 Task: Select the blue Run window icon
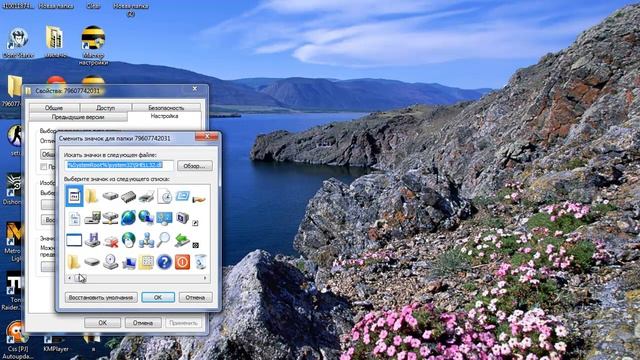tap(182, 196)
